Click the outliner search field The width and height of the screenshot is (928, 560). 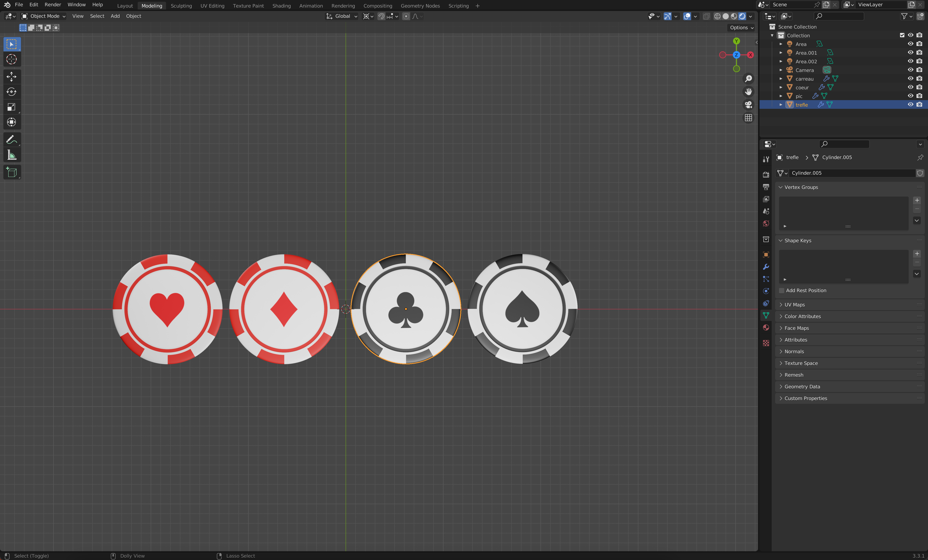click(x=839, y=16)
